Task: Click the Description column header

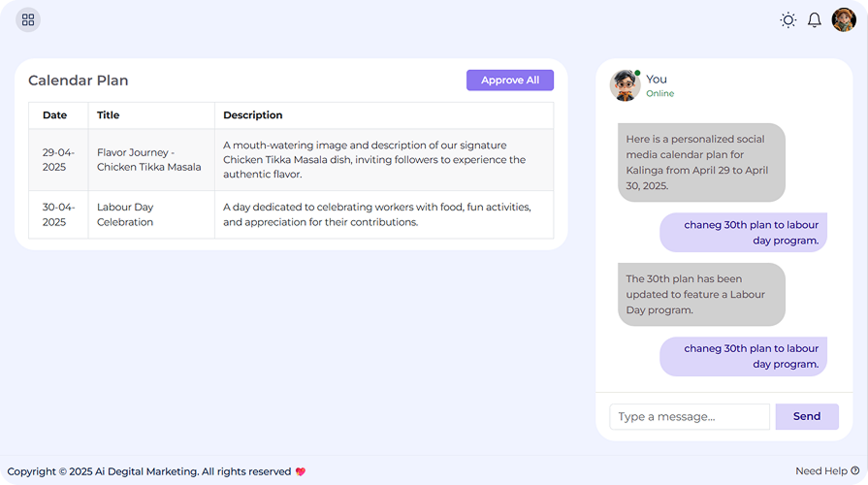Action: click(253, 115)
